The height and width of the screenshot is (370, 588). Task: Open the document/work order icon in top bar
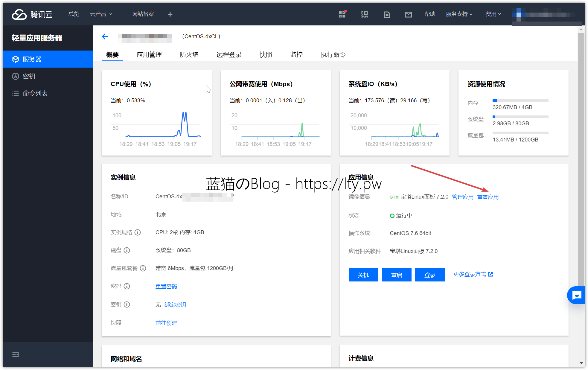(387, 14)
